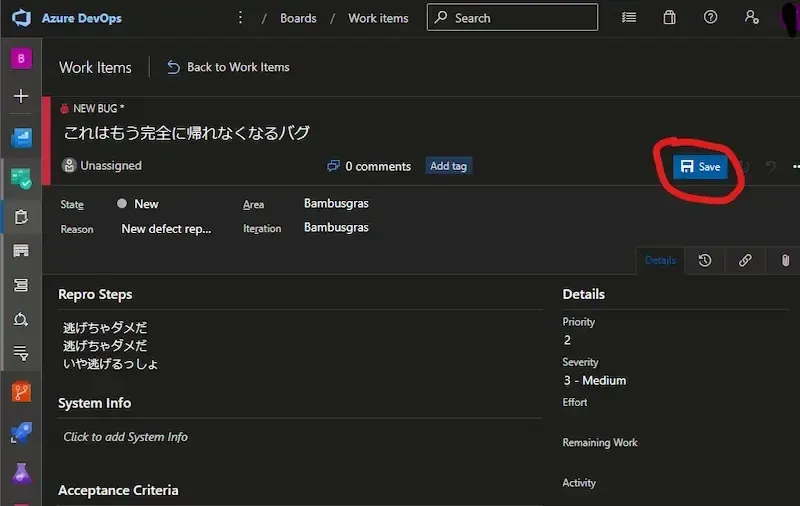The width and height of the screenshot is (800, 506).
Task: Open the Azure DevOps home logo
Action: [21, 18]
